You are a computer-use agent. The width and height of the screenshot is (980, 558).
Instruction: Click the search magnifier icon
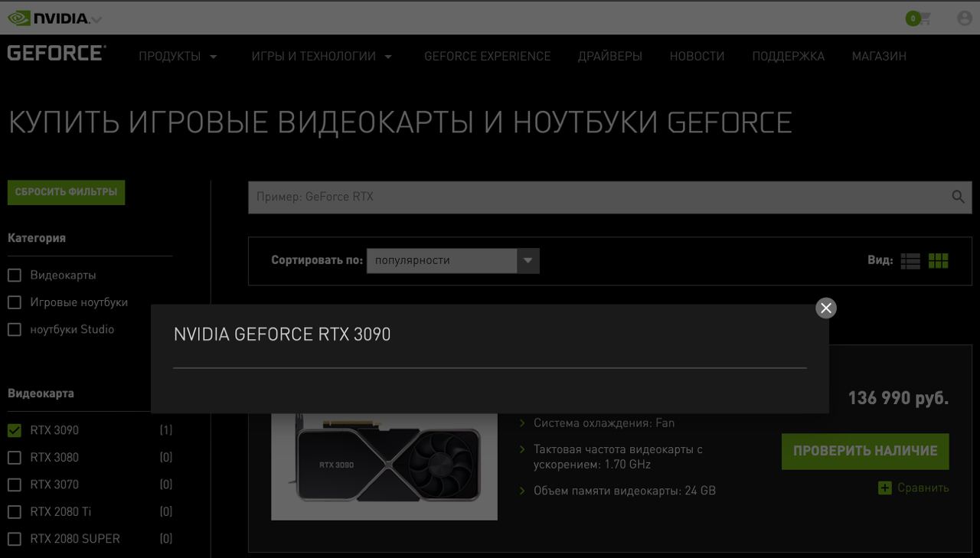(x=958, y=197)
